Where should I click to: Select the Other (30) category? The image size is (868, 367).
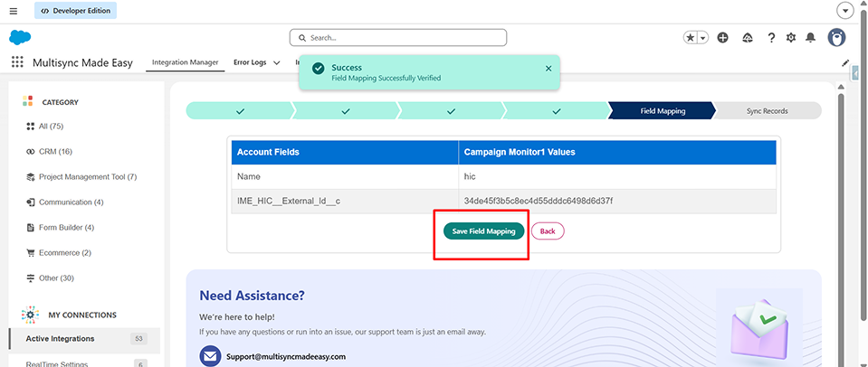(56, 278)
